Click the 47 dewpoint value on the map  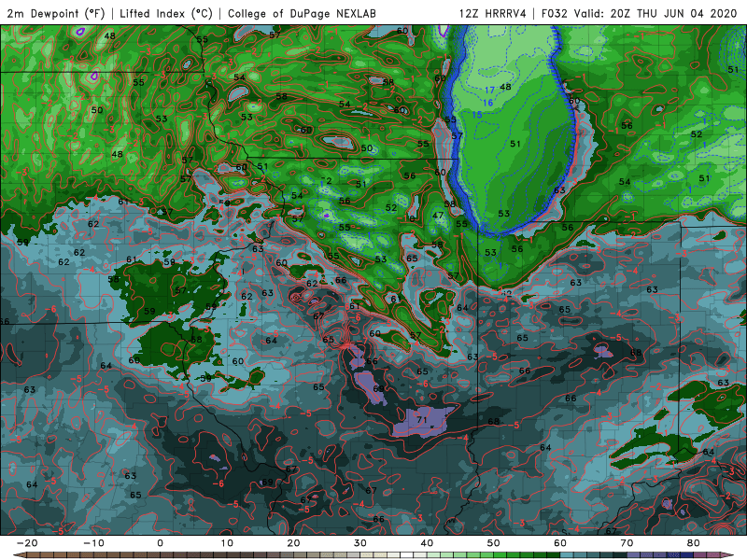click(438, 216)
